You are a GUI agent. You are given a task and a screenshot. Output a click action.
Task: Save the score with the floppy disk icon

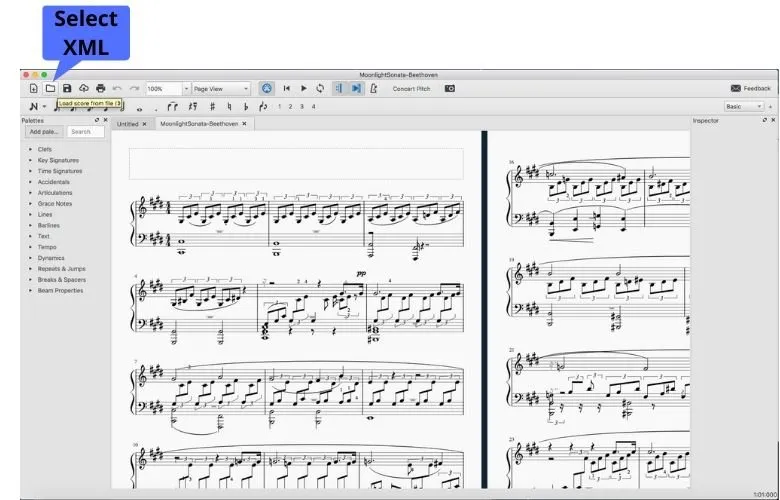click(67, 89)
